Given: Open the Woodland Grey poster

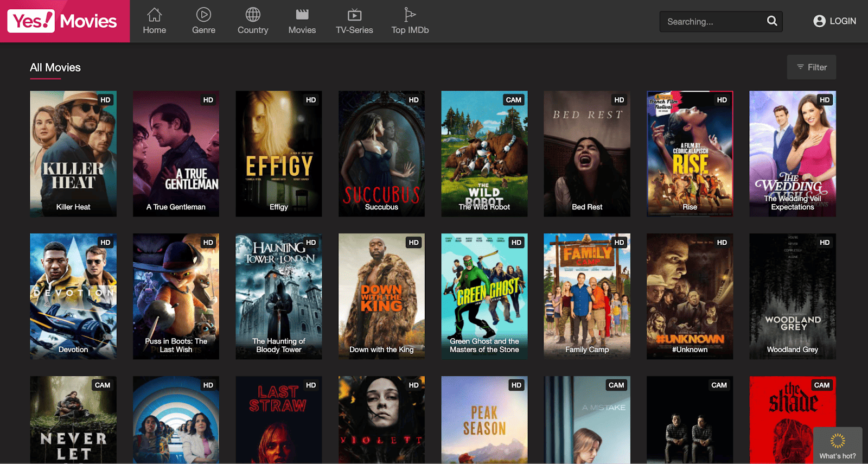Looking at the screenshot, I should [793, 296].
